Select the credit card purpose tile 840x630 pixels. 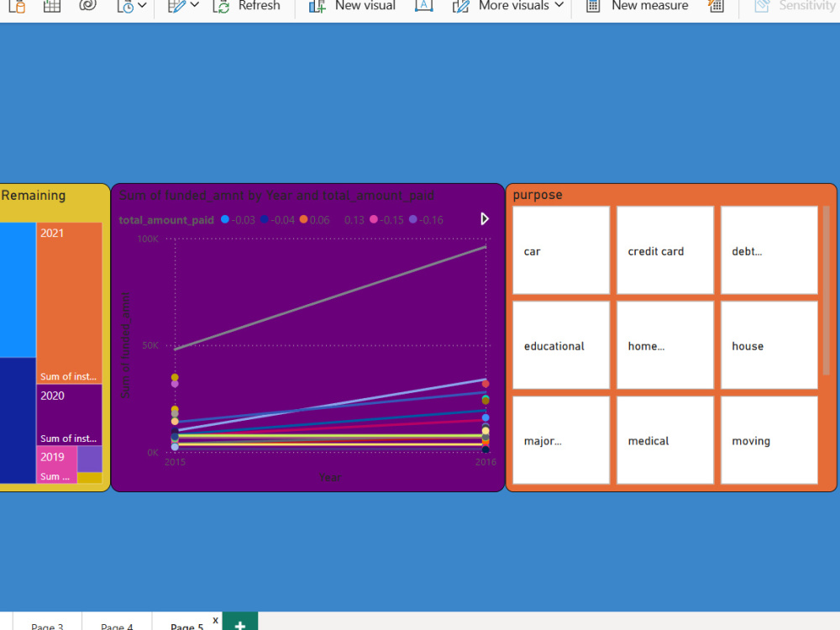(x=664, y=250)
